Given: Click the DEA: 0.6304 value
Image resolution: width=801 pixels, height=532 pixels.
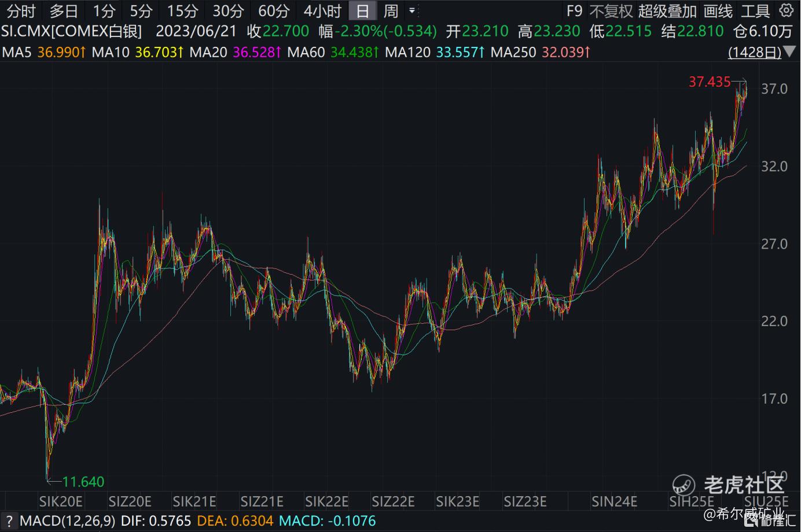Looking at the screenshot, I should tap(236, 521).
